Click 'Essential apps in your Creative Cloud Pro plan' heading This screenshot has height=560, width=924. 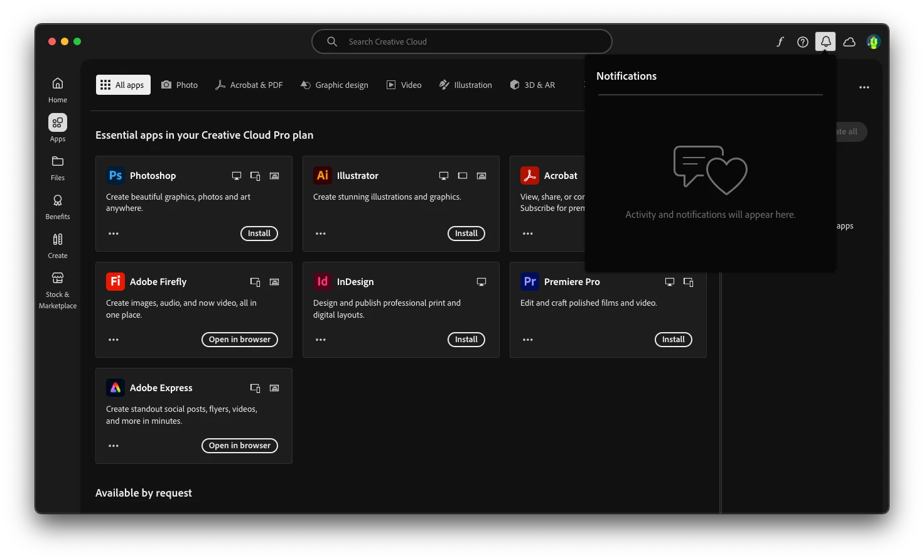(x=204, y=135)
